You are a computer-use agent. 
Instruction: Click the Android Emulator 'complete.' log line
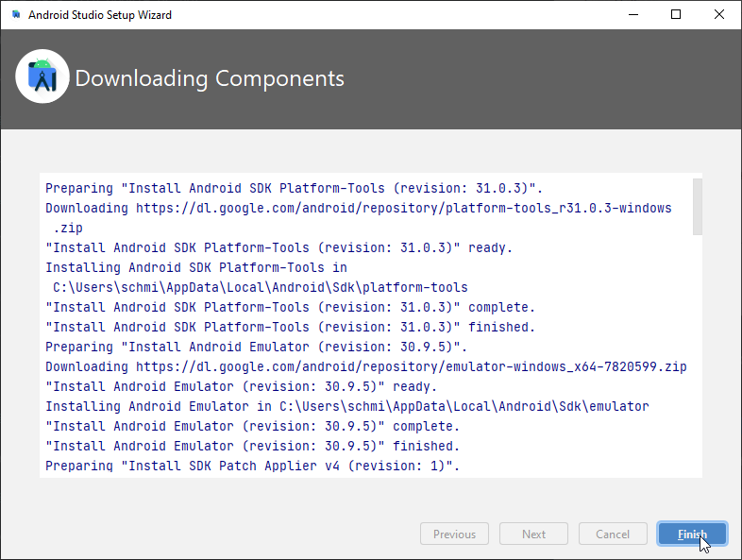coord(252,427)
